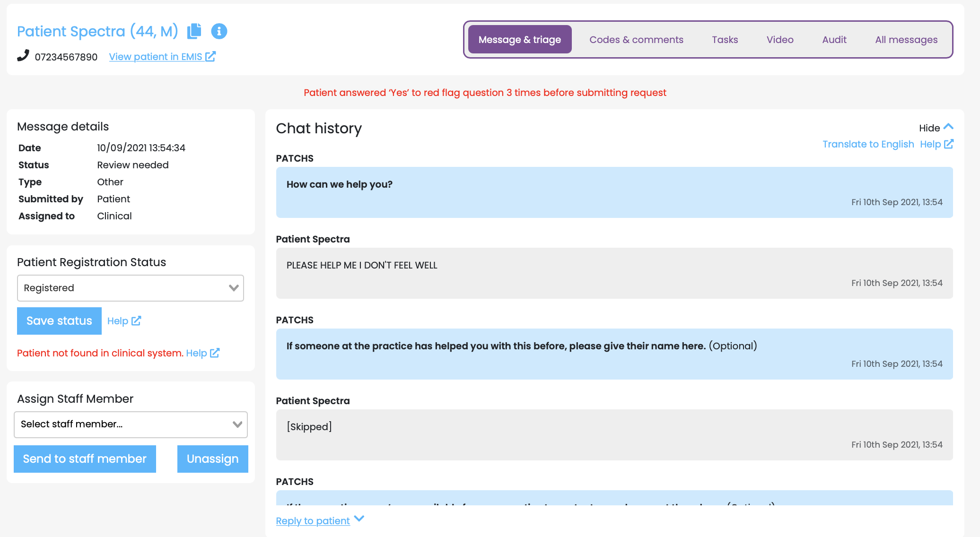Collapse chat history with Hide chevron
Viewport: 980px width, 537px height.
[948, 127]
